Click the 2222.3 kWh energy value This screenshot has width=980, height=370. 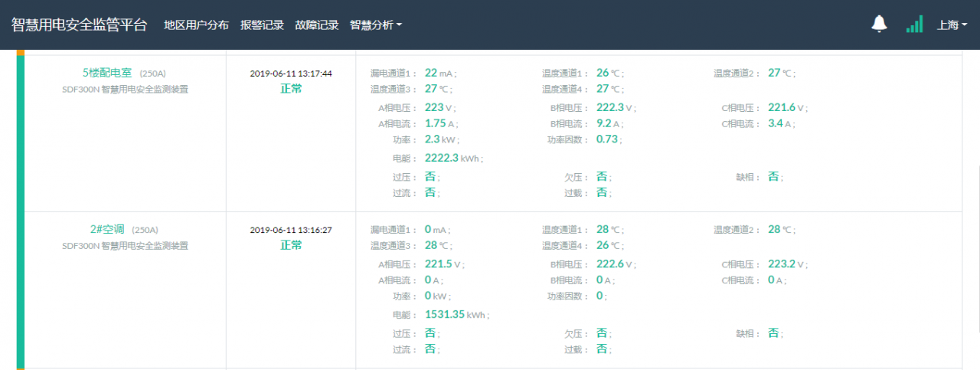441,158
